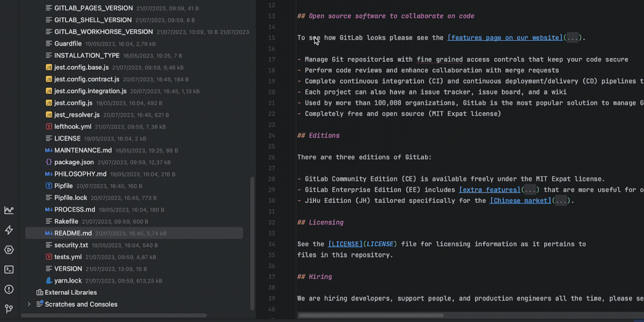
Task: Select the lefthook.yml file
Action: coord(72,127)
